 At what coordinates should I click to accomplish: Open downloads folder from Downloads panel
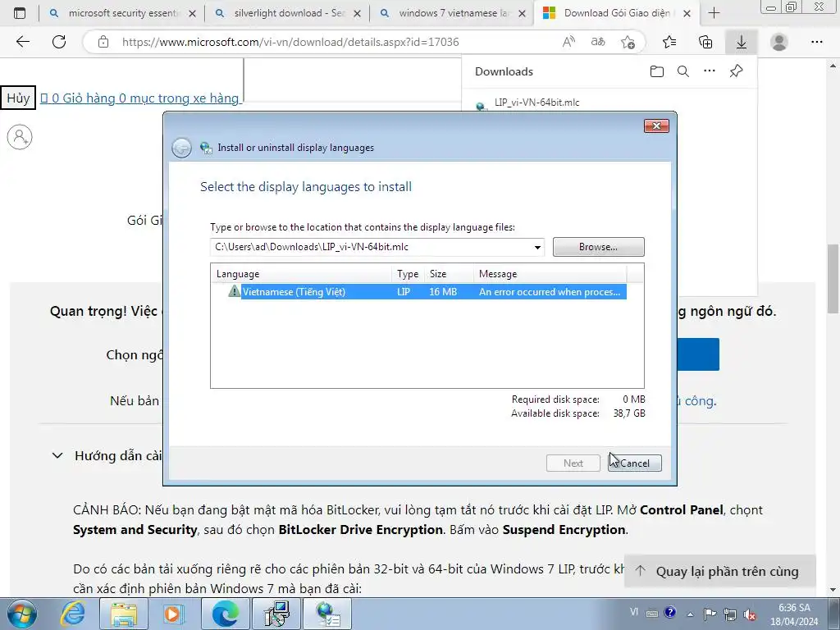[657, 71]
